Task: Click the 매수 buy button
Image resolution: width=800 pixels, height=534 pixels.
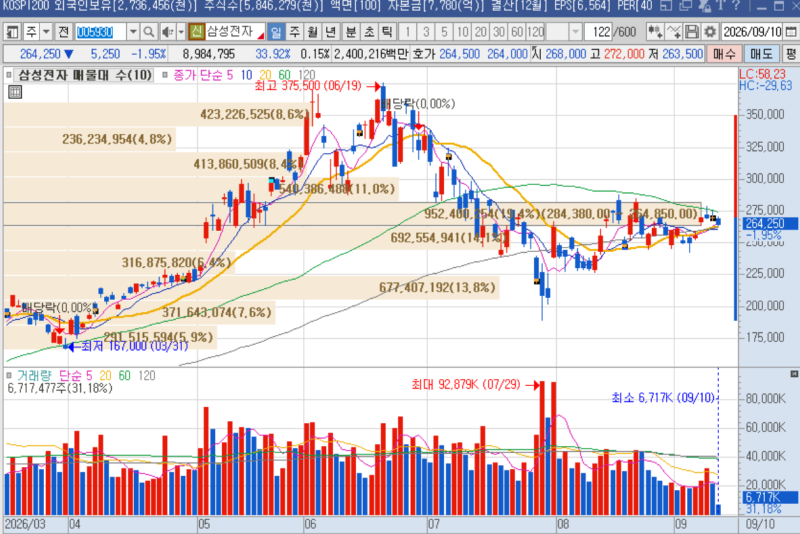Action: (x=723, y=54)
